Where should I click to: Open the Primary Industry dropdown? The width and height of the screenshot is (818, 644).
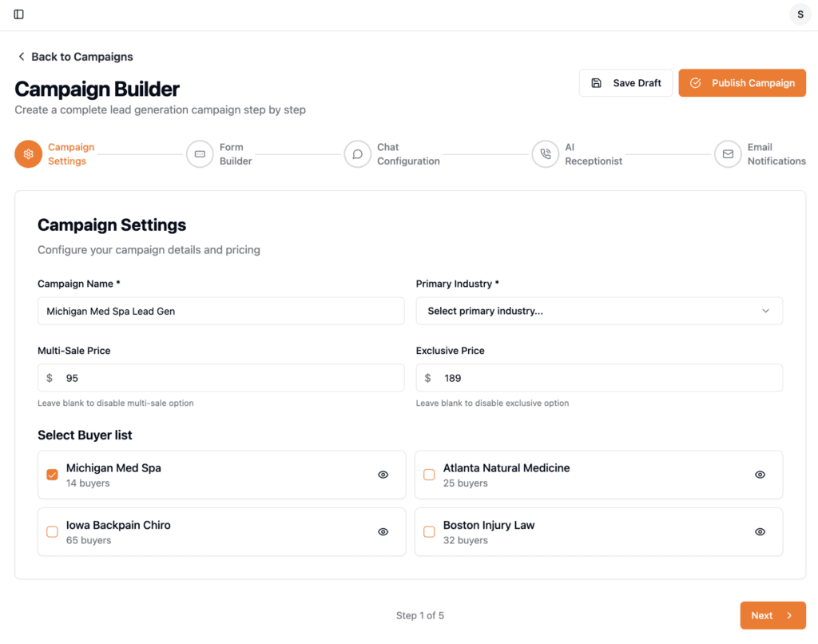point(599,311)
